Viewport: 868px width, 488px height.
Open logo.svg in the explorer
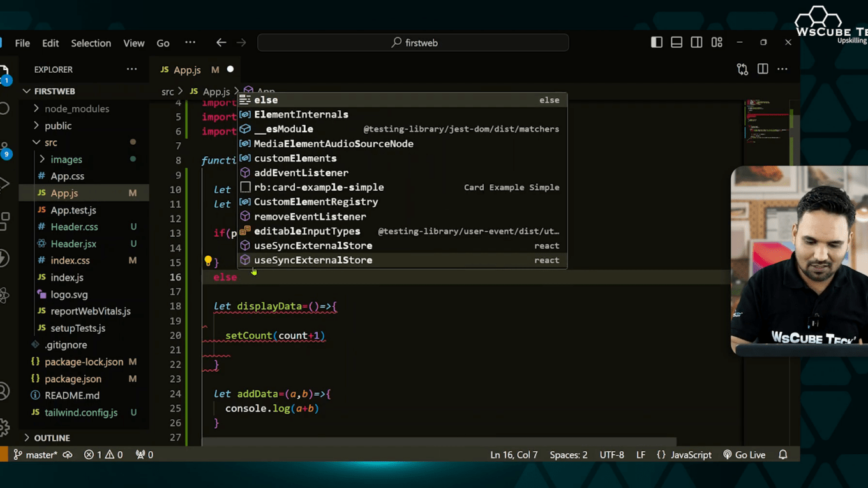coord(69,295)
